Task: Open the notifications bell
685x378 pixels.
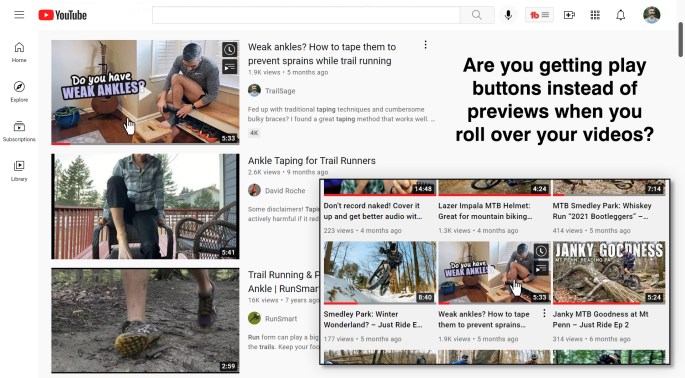Action: pyautogui.click(x=621, y=15)
